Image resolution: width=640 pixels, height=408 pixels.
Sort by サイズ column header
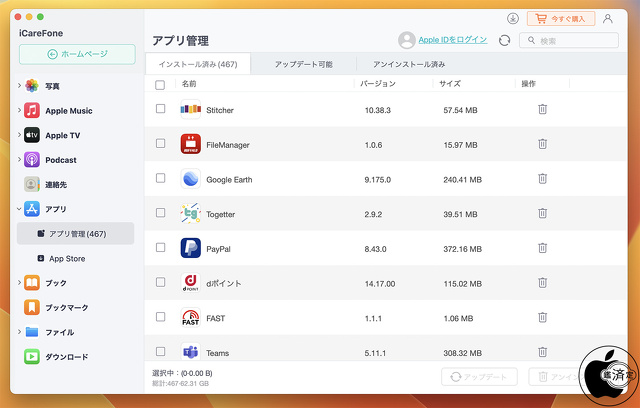450,84
